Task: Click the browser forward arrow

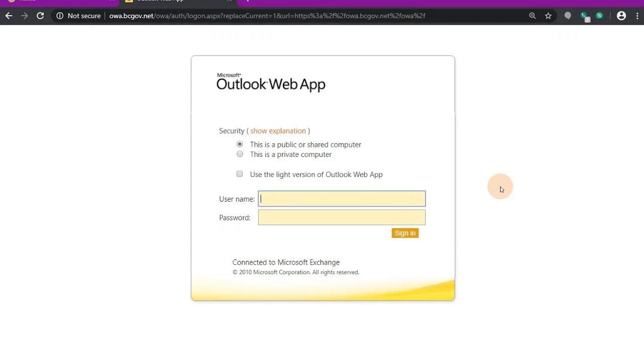Action: coord(24,16)
